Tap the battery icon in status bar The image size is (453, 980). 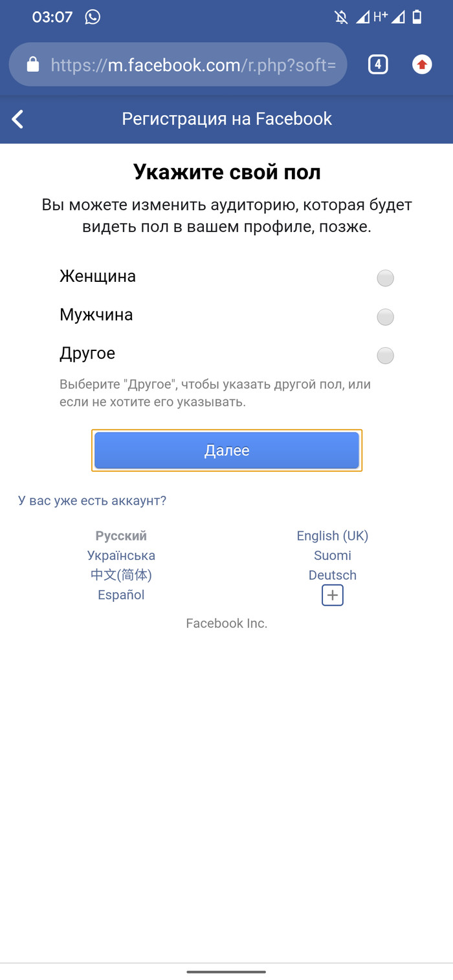417,17
